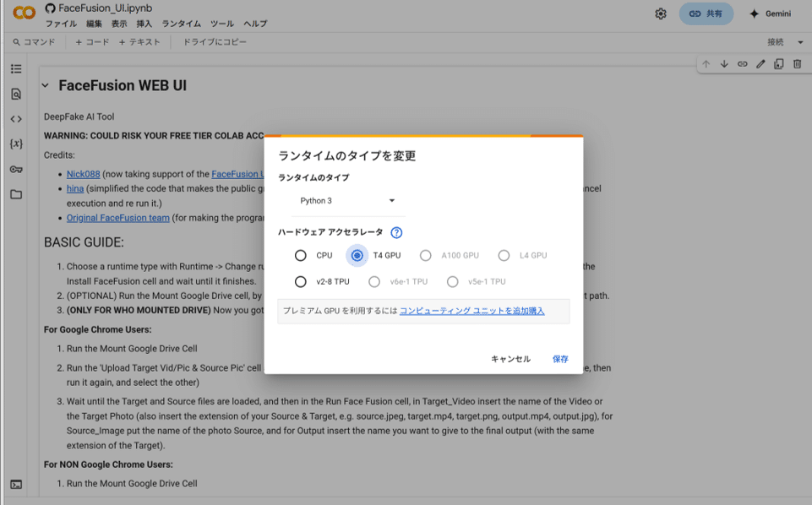Open the hina credit link
Viewport: 812px width, 505px height.
click(75, 189)
